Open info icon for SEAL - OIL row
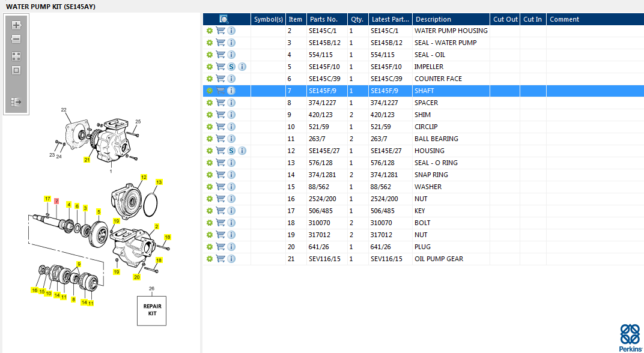Image resolution: width=644 pixels, height=353 pixels. 231,55
